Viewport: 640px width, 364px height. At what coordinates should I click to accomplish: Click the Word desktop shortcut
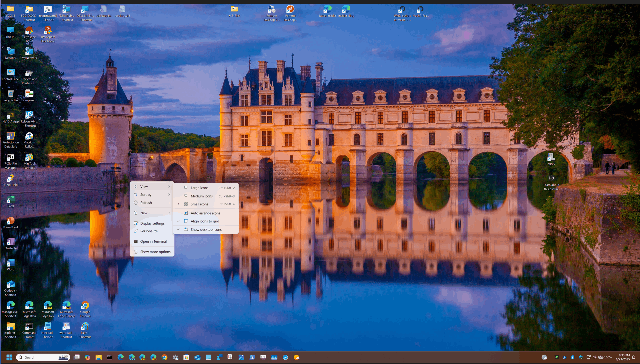(x=11, y=265)
